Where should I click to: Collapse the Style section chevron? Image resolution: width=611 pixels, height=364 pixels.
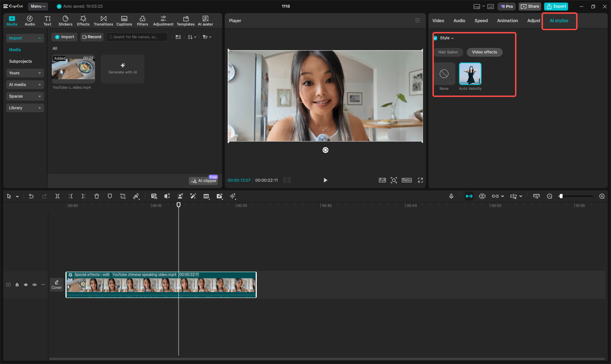point(453,38)
